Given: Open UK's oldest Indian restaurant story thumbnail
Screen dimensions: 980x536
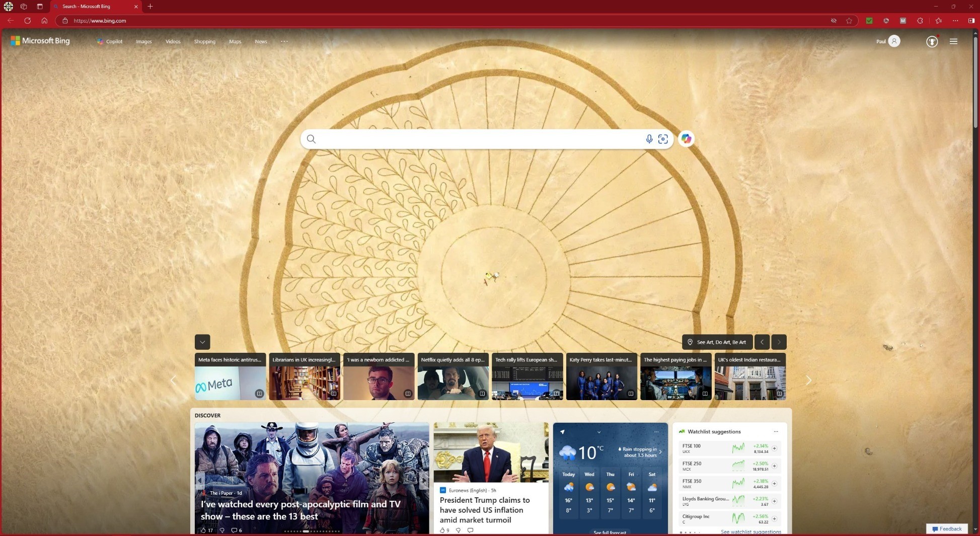Looking at the screenshot, I should (750, 376).
